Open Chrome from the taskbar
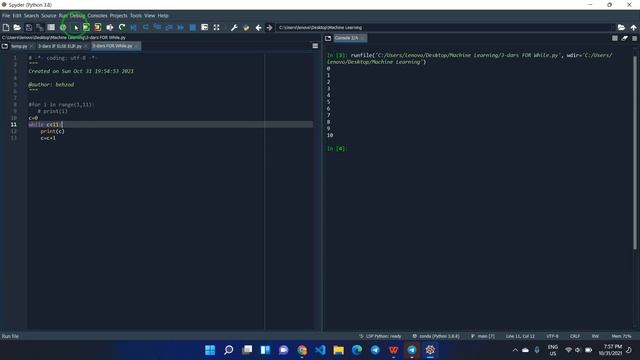 (302, 350)
